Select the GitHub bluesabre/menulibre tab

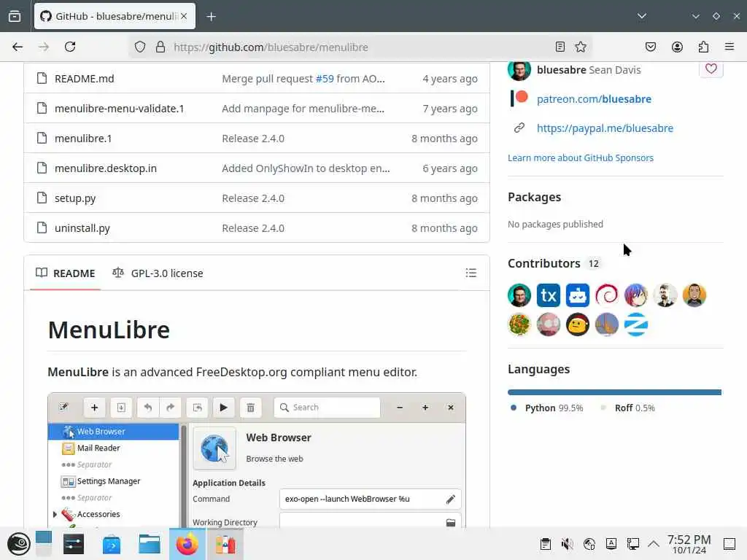click(115, 16)
